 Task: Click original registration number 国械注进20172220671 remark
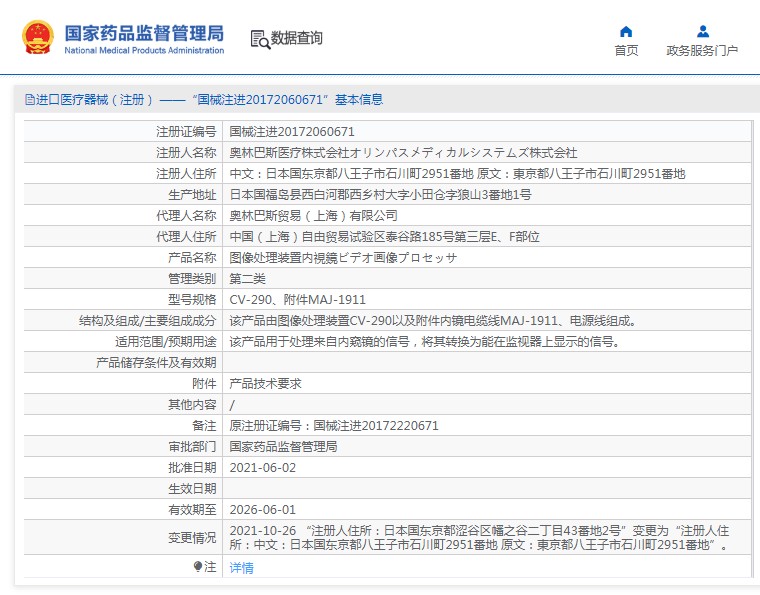click(x=334, y=425)
